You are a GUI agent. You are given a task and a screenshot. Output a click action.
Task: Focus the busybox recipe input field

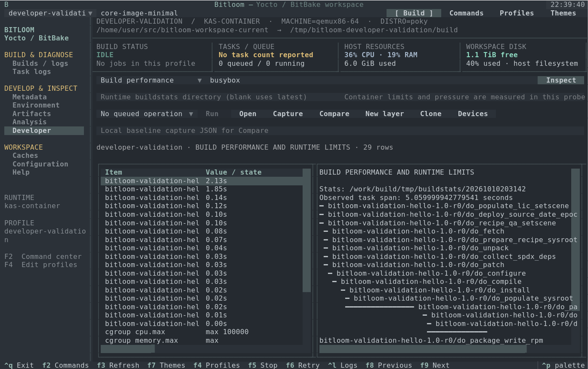371,80
